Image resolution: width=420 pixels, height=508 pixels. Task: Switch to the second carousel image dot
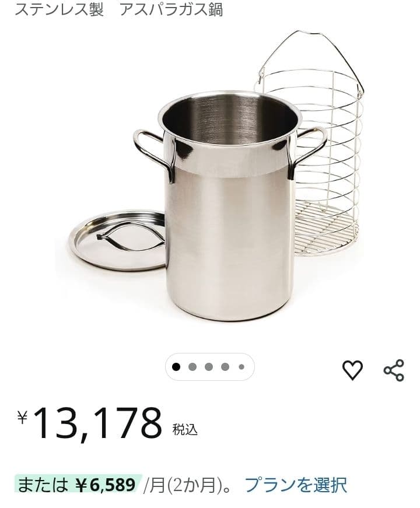pyautogui.click(x=192, y=367)
